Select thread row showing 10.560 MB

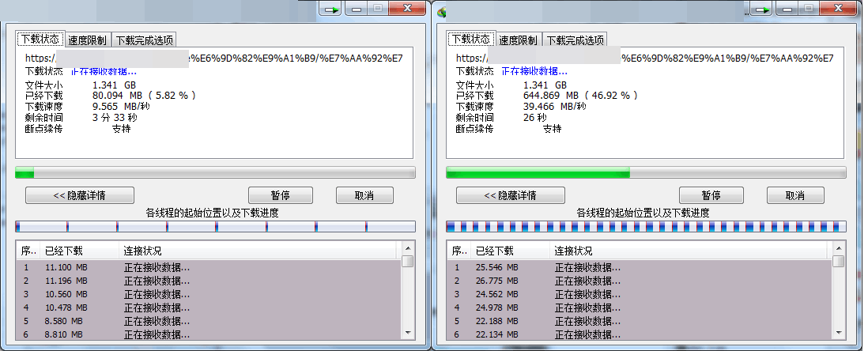coord(208,294)
